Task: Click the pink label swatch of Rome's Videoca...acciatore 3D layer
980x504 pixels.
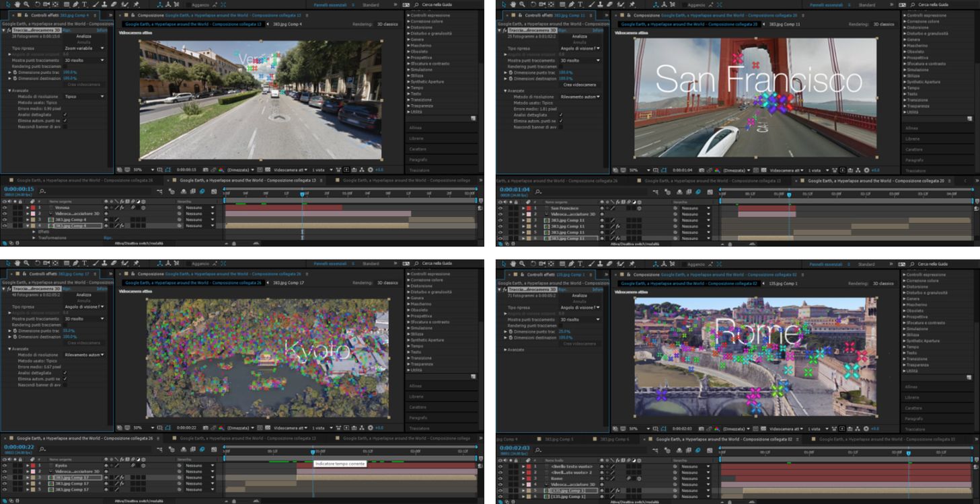Action: (528, 485)
